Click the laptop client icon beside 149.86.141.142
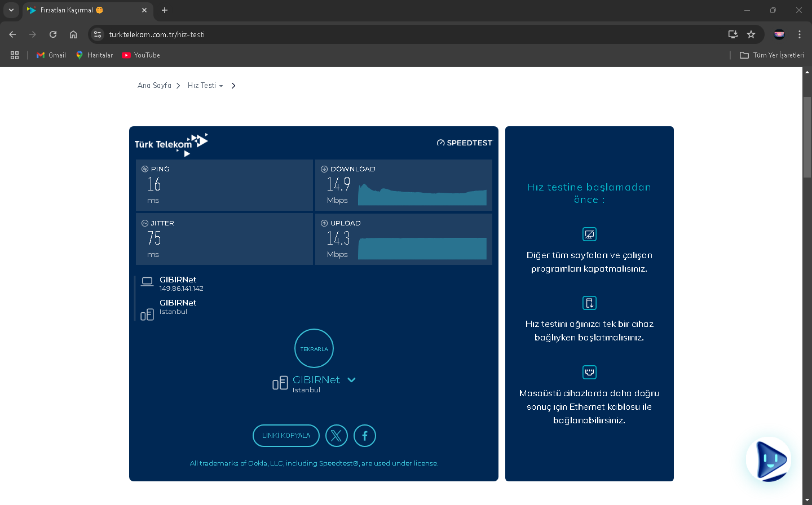This screenshot has width=812, height=505. 147,281
